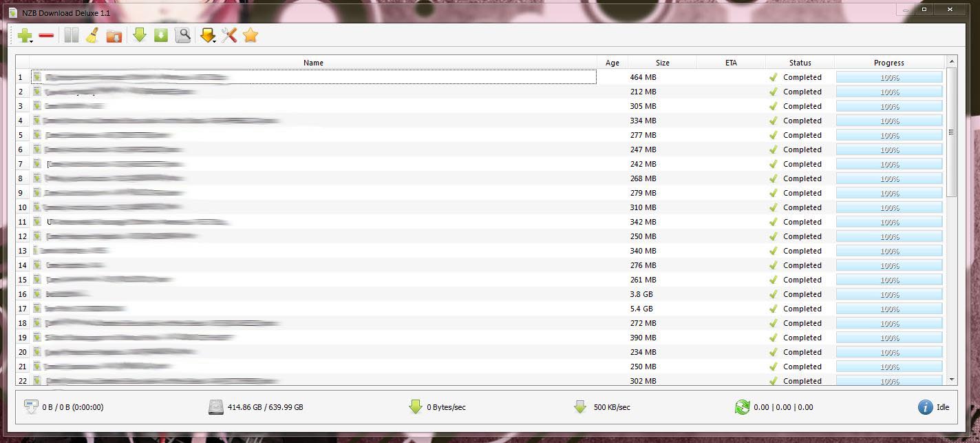Image resolution: width=980 pixels, height=443 pixels.
Task: Open settings with the wrench and screwdriver icon
Action: click(229, 35)
